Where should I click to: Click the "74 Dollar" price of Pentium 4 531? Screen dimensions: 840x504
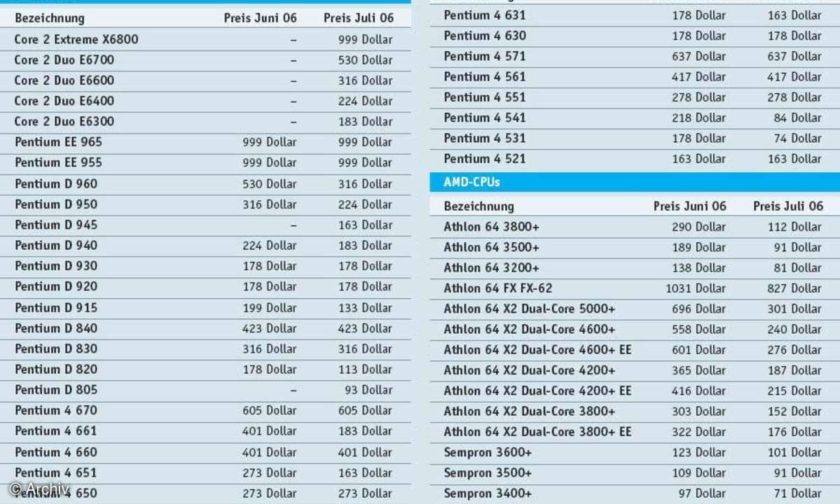797,138
